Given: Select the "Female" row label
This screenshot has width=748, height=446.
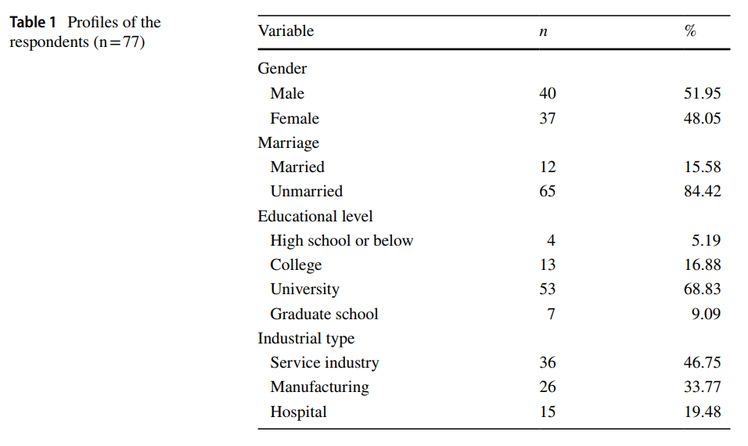Looking at the screenshot, I should click(294, 118).
